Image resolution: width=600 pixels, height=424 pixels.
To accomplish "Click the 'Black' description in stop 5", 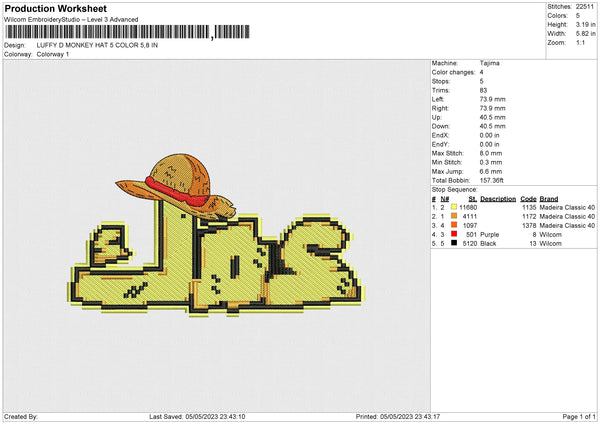I will [x=488, y=243].
